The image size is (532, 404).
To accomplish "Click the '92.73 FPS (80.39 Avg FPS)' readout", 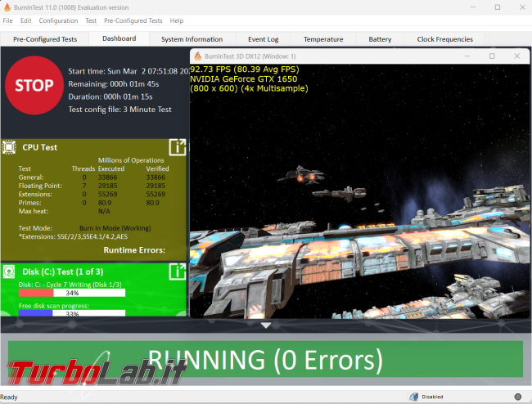I will (x=245, y=70).
